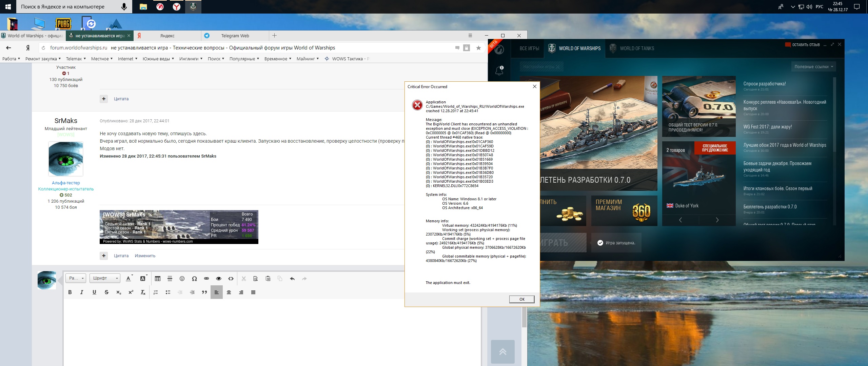Viewport: 868px width, 366px height.
Task: Click Изменить to edit the post
Action: click(145, 256)
